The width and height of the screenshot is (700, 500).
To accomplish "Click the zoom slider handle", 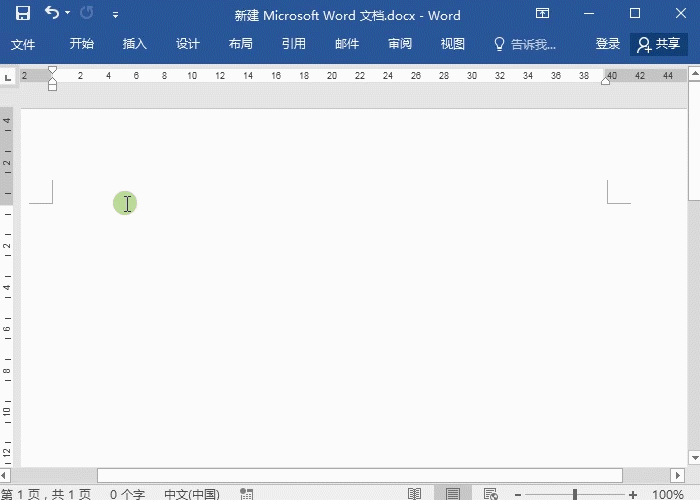I will pyautogui.click(x=575, y=494).
